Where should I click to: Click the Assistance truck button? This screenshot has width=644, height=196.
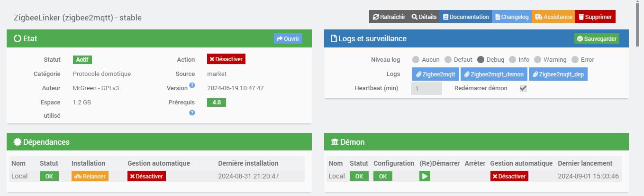pyautogui.click(x=553, y=17)
